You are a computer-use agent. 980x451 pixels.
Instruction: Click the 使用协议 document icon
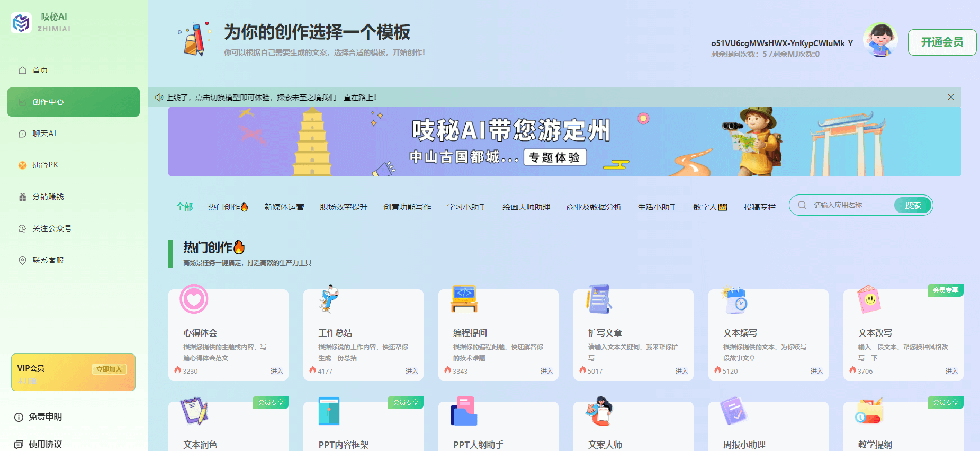[x=19, y=444]
